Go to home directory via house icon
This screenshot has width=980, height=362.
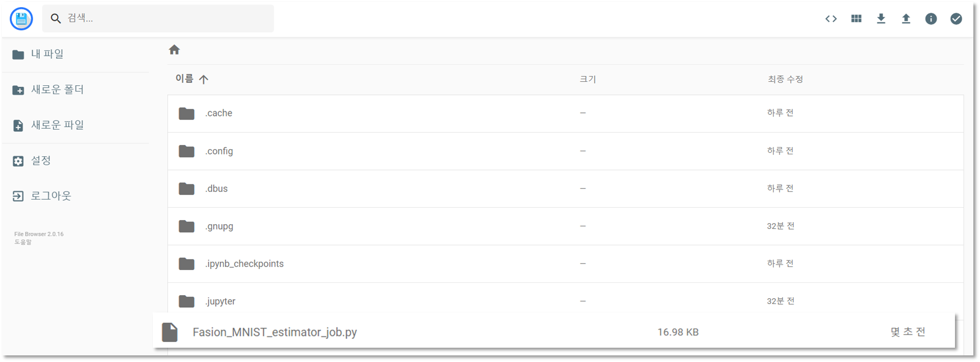tap(174, 50)
